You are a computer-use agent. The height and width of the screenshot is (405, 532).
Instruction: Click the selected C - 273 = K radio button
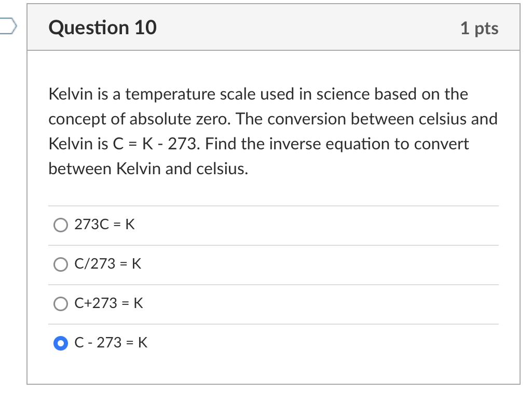pos(61,343)
